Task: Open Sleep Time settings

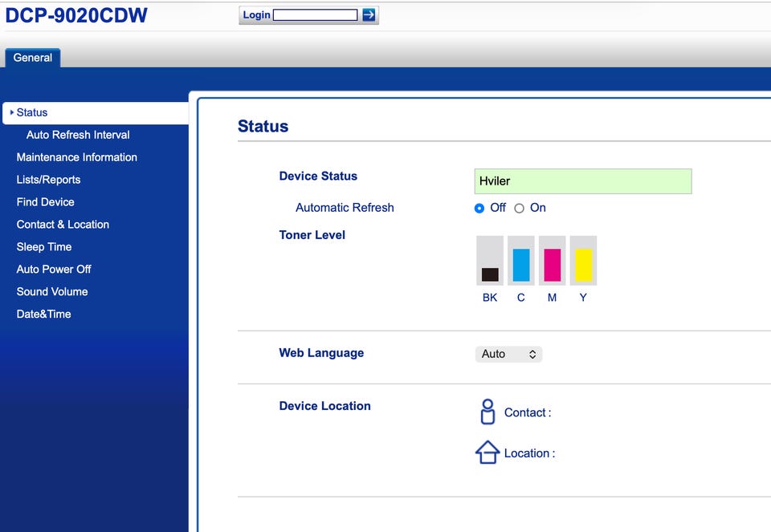Action: tap(44, 247)
